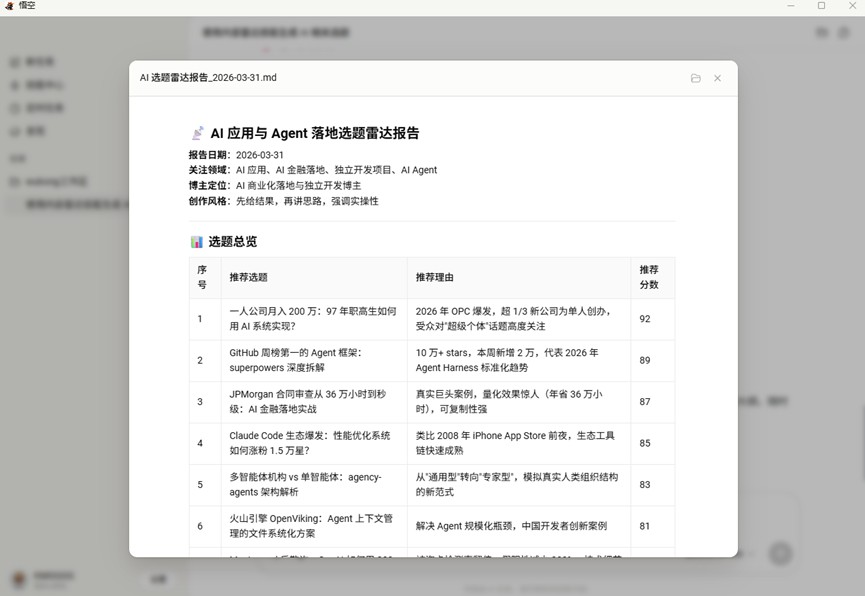Click the 悟空 app icon in the title bar
Image resolution: width=865 pixels, height=596 pixels.
click(9, 6)
